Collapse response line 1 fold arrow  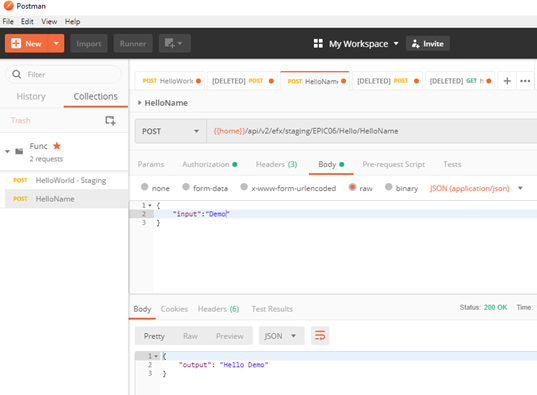point(156,356)
